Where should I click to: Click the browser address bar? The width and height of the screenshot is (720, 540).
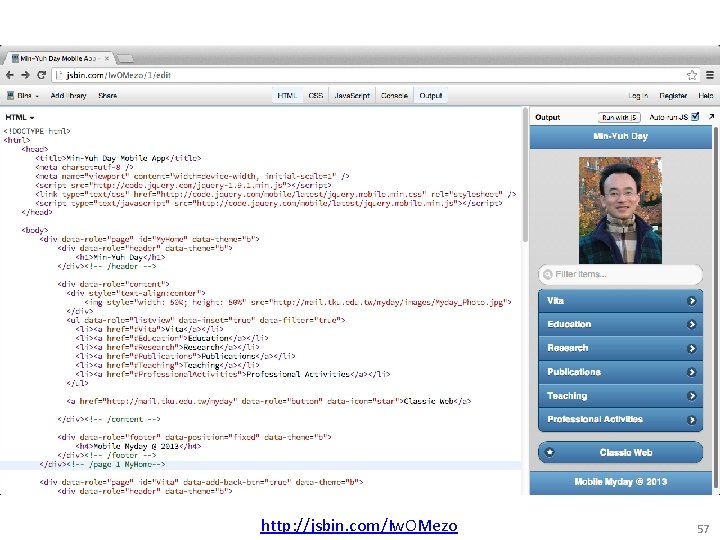[x=374, y=75]
